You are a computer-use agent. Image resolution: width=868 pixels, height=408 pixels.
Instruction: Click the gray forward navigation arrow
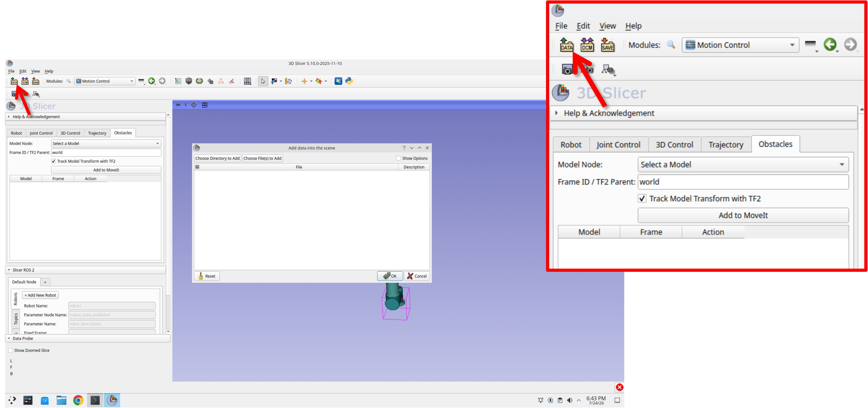pos(162,81)
